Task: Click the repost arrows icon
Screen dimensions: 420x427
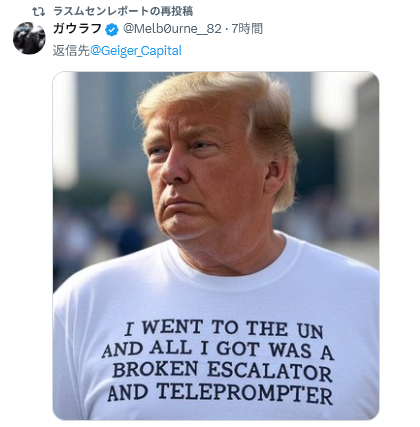Action: [x=38, y=11]
